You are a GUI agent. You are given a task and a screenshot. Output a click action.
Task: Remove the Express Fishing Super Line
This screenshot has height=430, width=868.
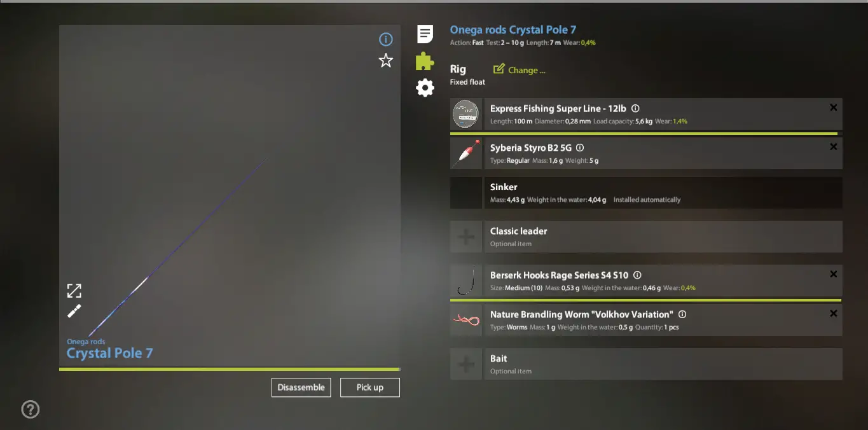pos(833,107)
